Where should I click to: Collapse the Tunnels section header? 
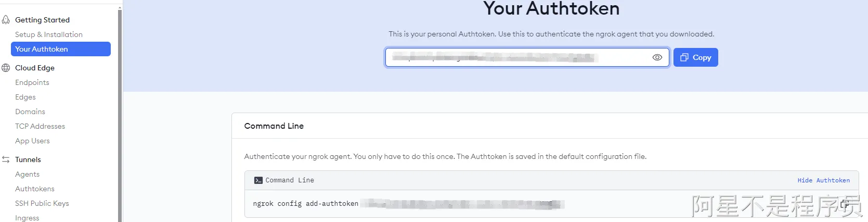click(x=28, y=159)
